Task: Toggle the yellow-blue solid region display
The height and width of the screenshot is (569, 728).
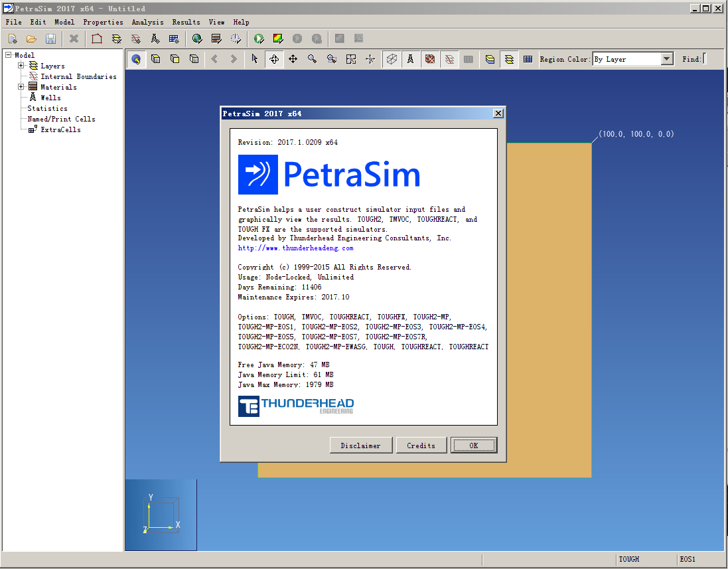Action: click(x=490, y=59)
